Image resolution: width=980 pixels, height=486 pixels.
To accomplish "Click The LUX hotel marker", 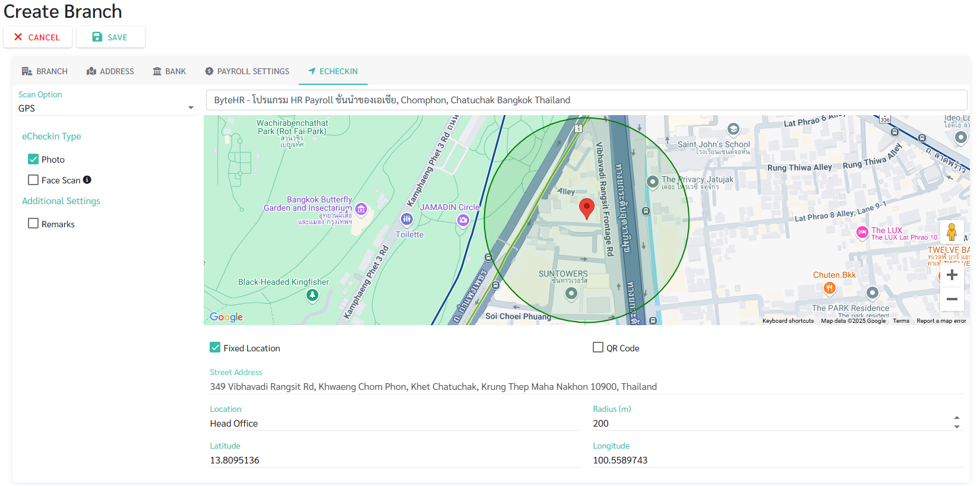I will 862,233.
